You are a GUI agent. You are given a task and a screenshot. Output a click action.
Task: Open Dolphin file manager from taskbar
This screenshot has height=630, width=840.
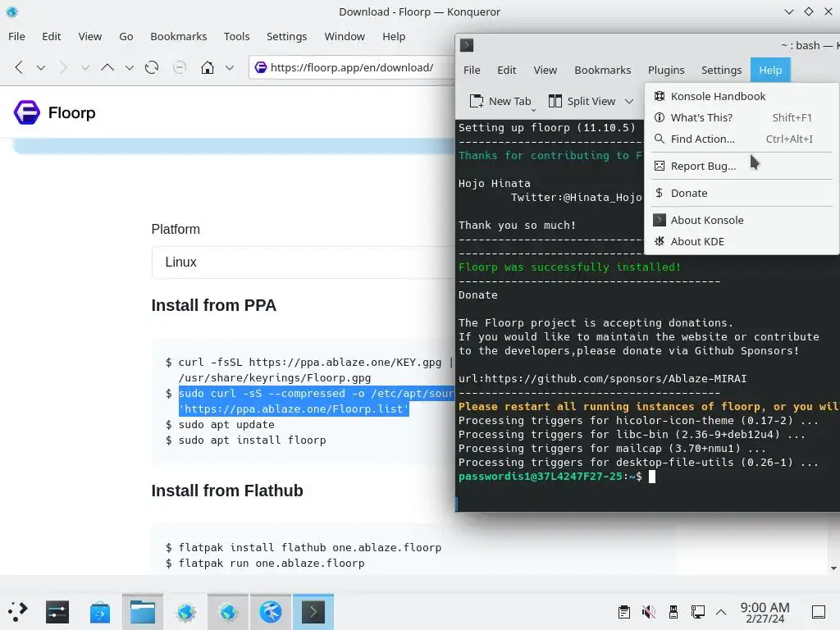(143, 612)
